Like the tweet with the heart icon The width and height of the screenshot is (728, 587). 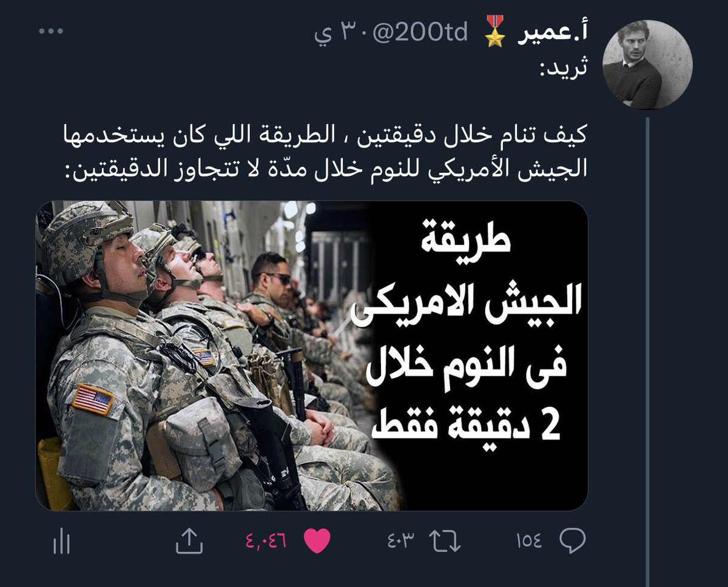316,540
